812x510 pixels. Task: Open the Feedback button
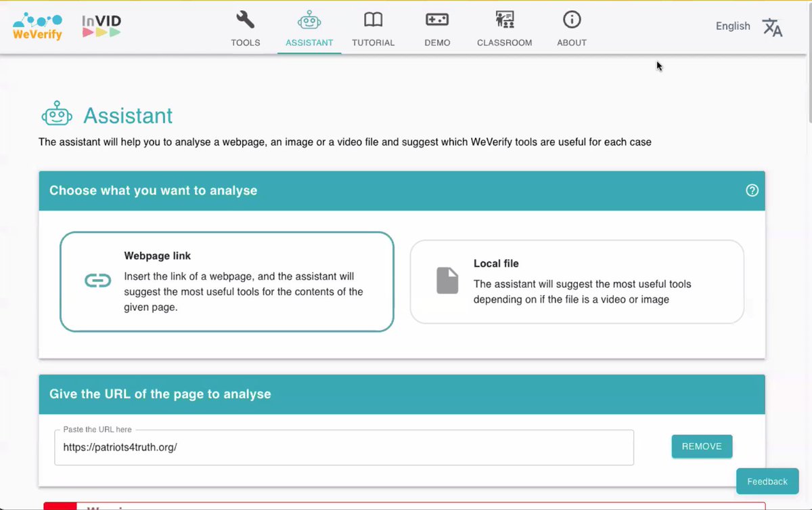coord(767,482)
